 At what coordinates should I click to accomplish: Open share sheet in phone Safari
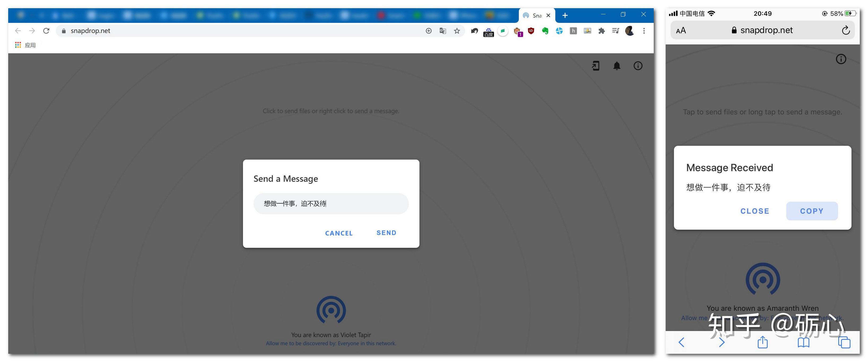point(762,342)
